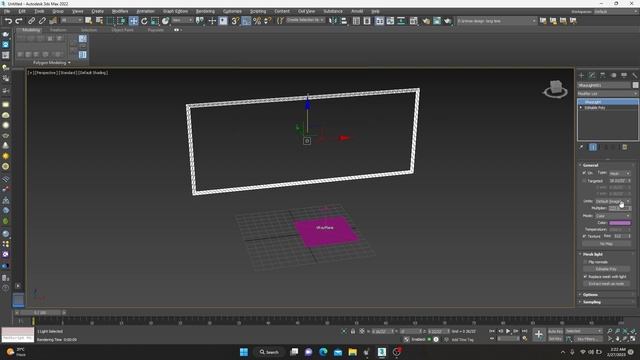Switch to the Object Paint ribbon tab
The width and height of the screenshot is (640, 360).
(x=122, y=30)
